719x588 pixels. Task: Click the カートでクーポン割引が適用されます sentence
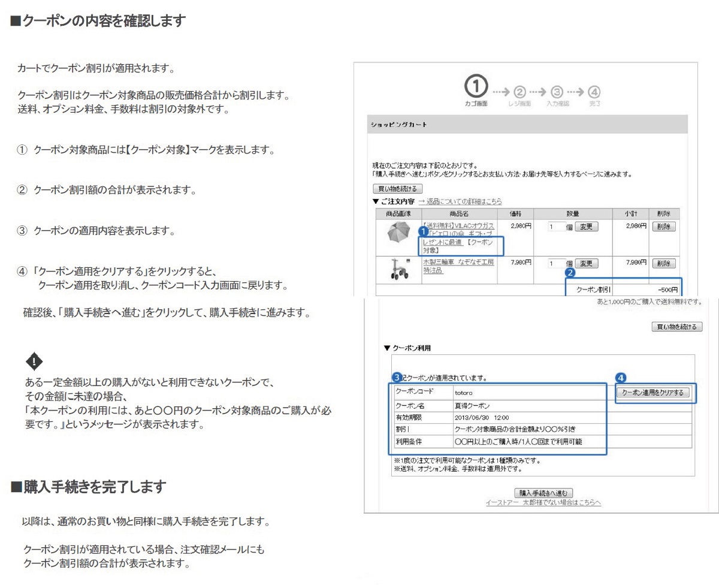click(96, 69)
